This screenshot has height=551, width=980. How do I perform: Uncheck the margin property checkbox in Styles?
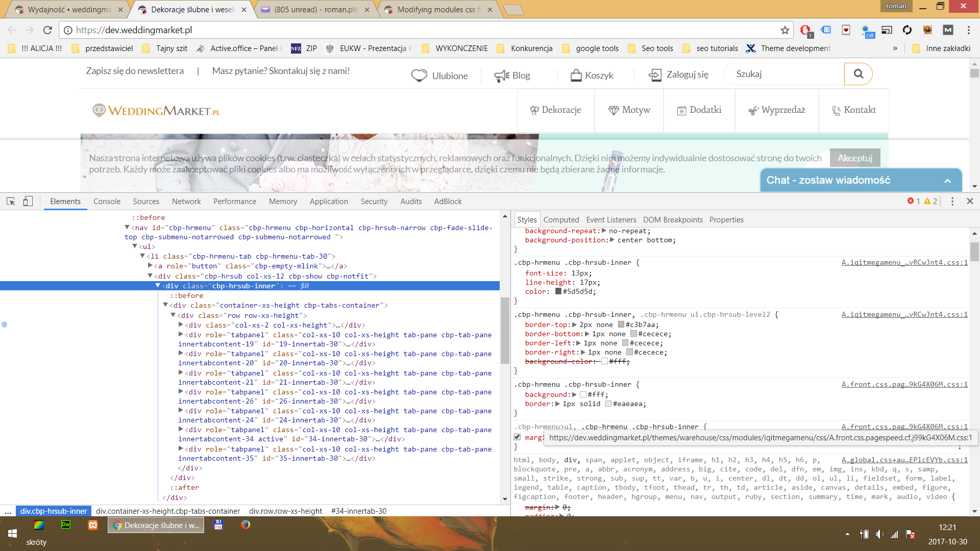tap(518, 437)
